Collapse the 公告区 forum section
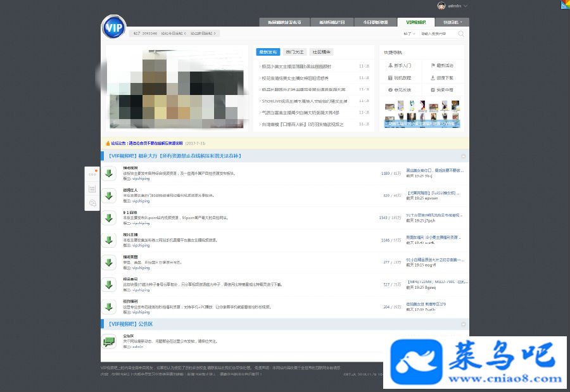The image size is (570, 392). click(x=463, y=324)
